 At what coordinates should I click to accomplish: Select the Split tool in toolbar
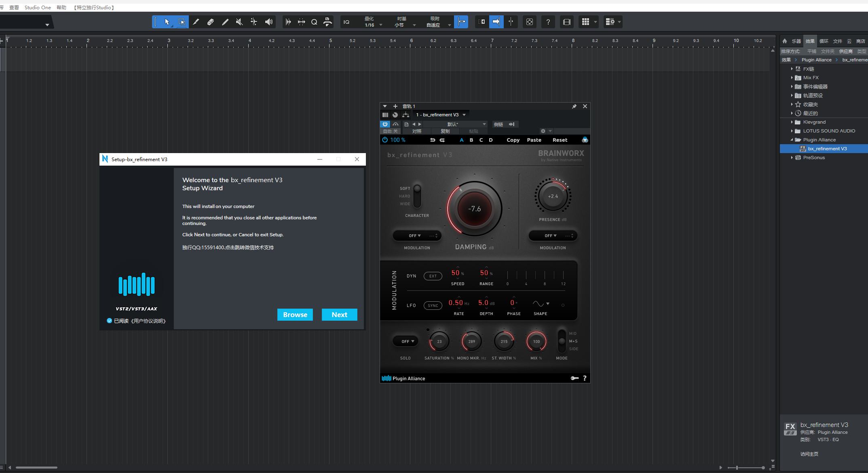tap(196, 22)
